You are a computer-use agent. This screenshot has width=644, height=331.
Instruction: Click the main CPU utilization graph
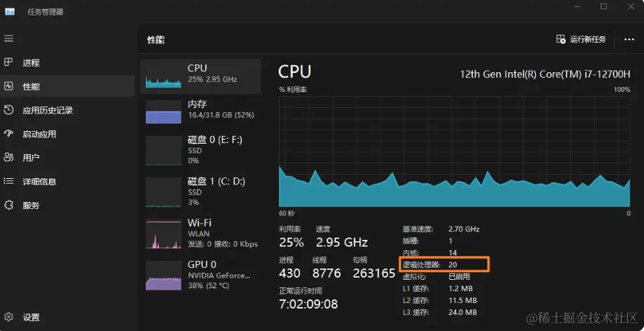point(454,151)
